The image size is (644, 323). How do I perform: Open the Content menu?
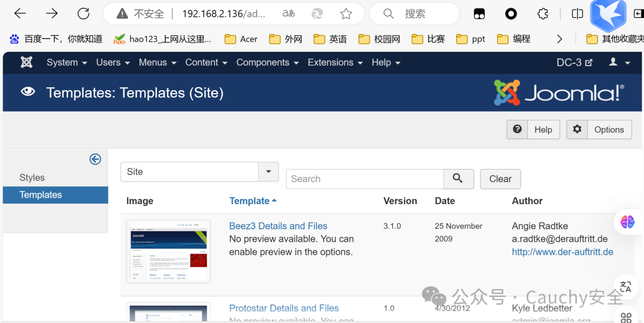(x=206, y=63)
